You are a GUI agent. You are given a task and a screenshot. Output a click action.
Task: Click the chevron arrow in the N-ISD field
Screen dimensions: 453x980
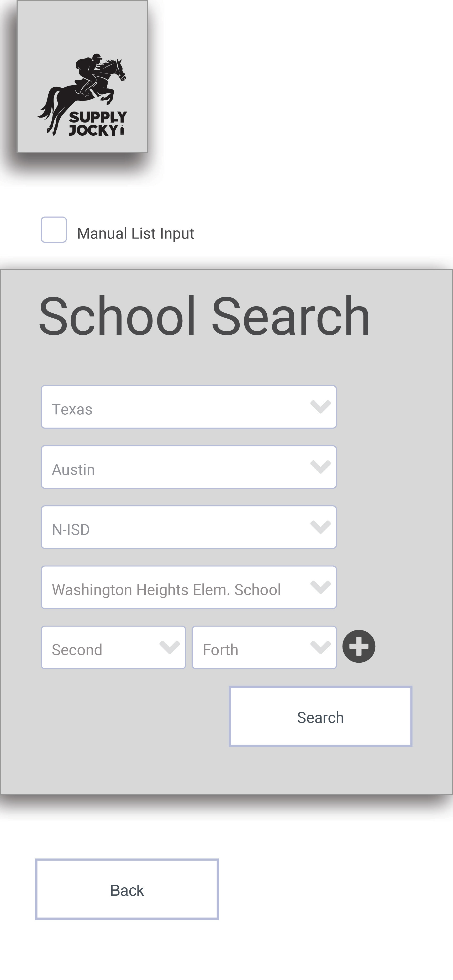pyautogui.click(x=320, y=527)
